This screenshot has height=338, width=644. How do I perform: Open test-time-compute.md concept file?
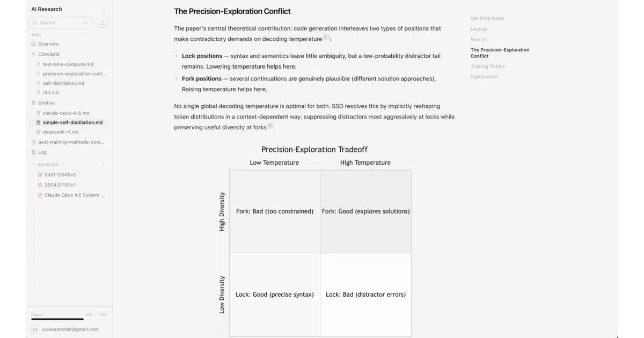click(x=68, y=64)
